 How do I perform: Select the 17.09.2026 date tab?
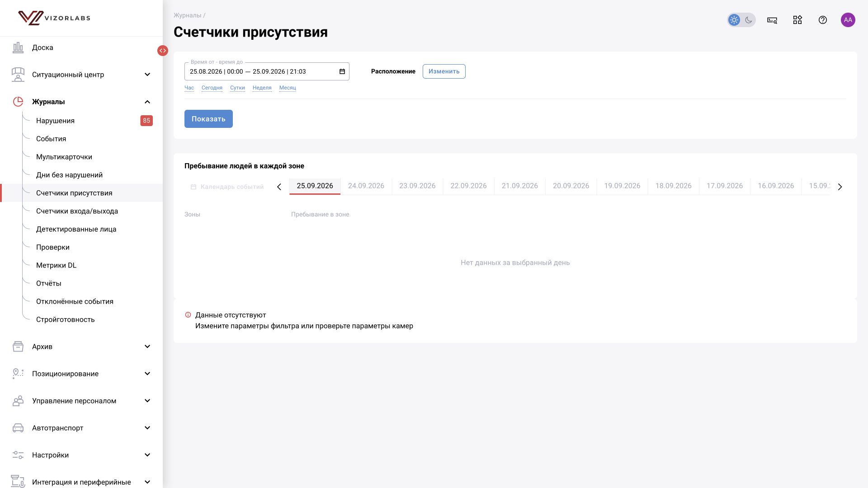(x=725, y=186)
